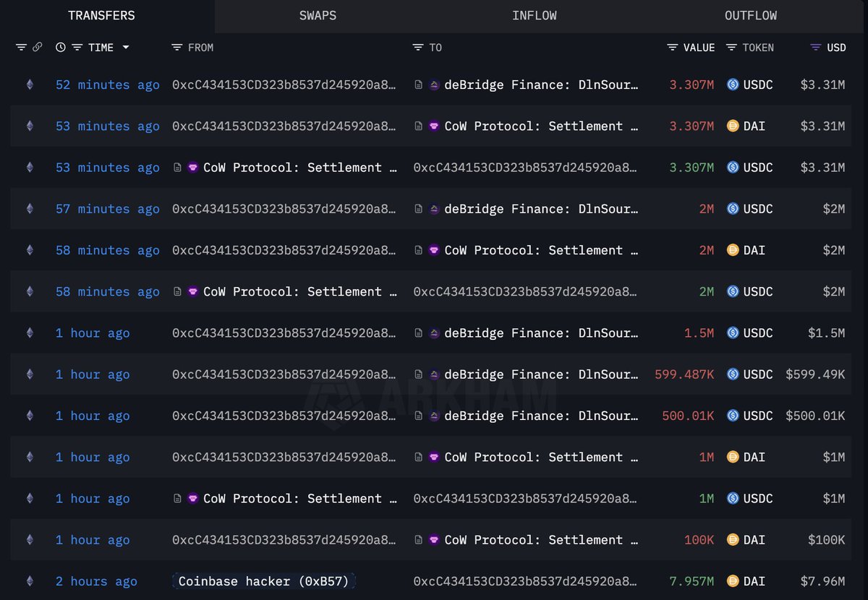The image size is (868, 600).
Task: Click the green 1M value in the USDC row
Action: click(x=707, y=499)
